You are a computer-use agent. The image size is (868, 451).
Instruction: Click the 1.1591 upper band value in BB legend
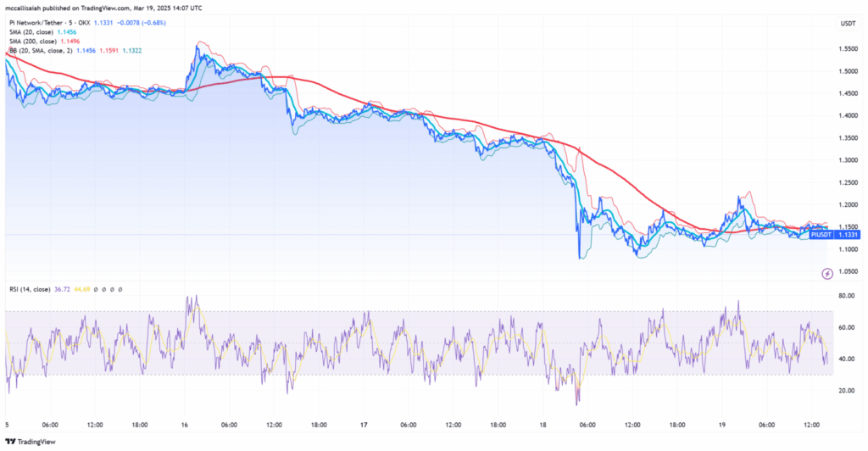pos(108,51)
